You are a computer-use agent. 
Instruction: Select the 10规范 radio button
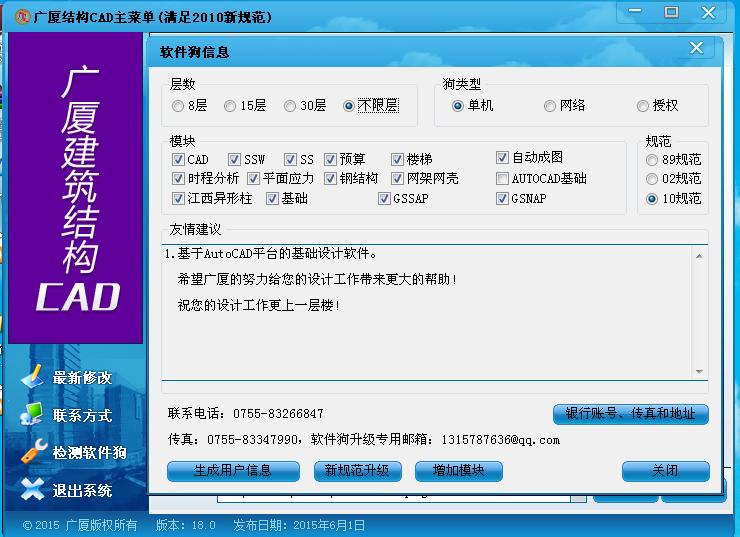[652, 199]
